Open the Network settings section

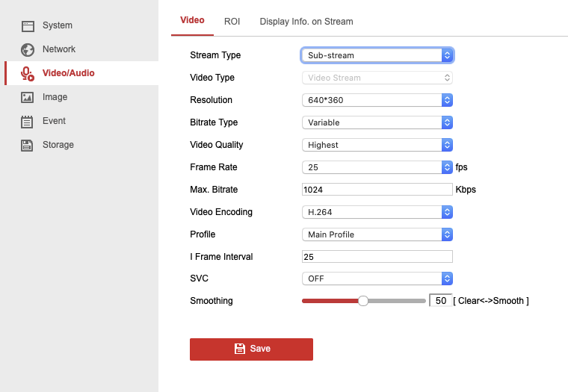(x=59, y=49)
